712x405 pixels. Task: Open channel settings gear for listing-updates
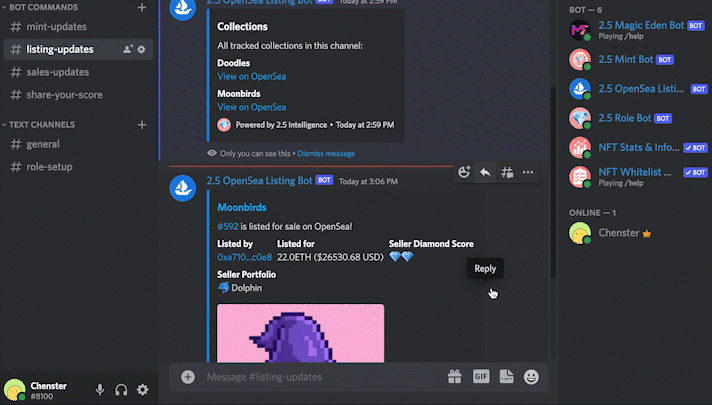point(142,49)
